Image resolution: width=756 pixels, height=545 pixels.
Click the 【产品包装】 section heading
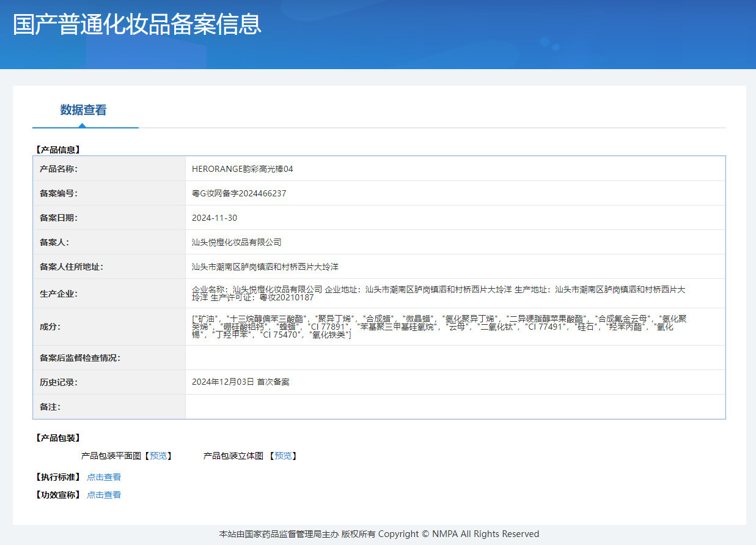pos(58,438)
